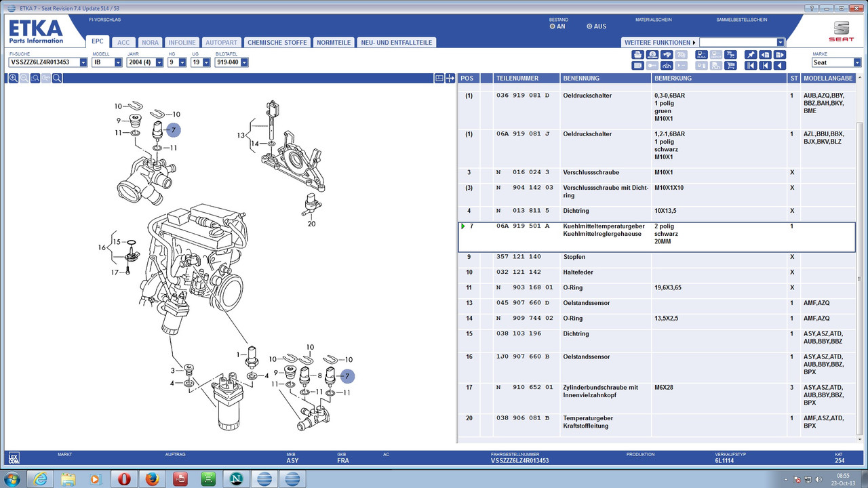Toggle the split layout view icon

pos(439,78)
